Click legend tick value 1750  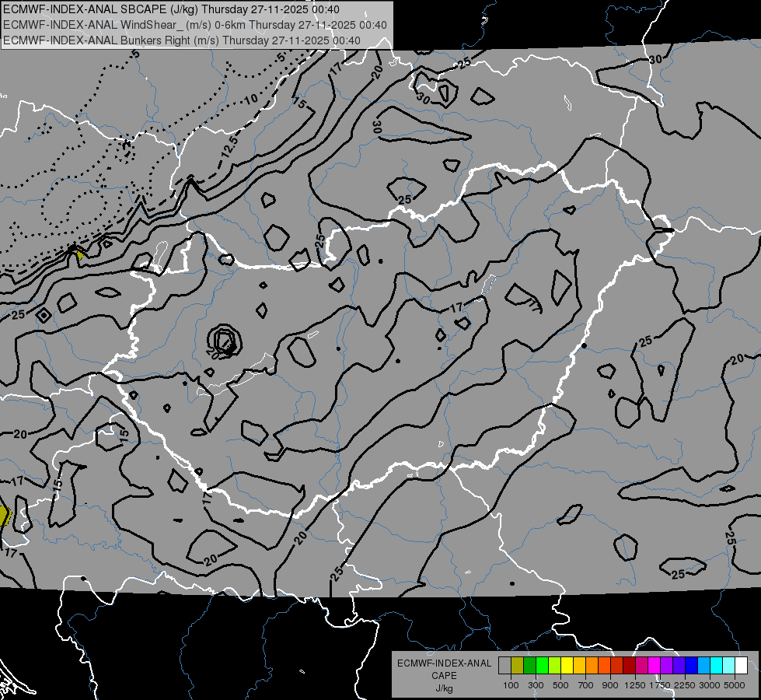[x=660, y=685]
